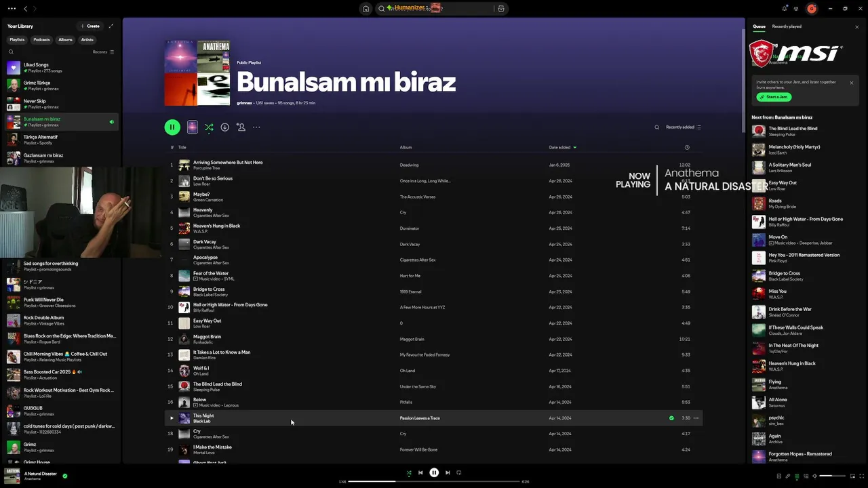Open the Friend Activity icon

pyautogui.click(x=796, y=8)
